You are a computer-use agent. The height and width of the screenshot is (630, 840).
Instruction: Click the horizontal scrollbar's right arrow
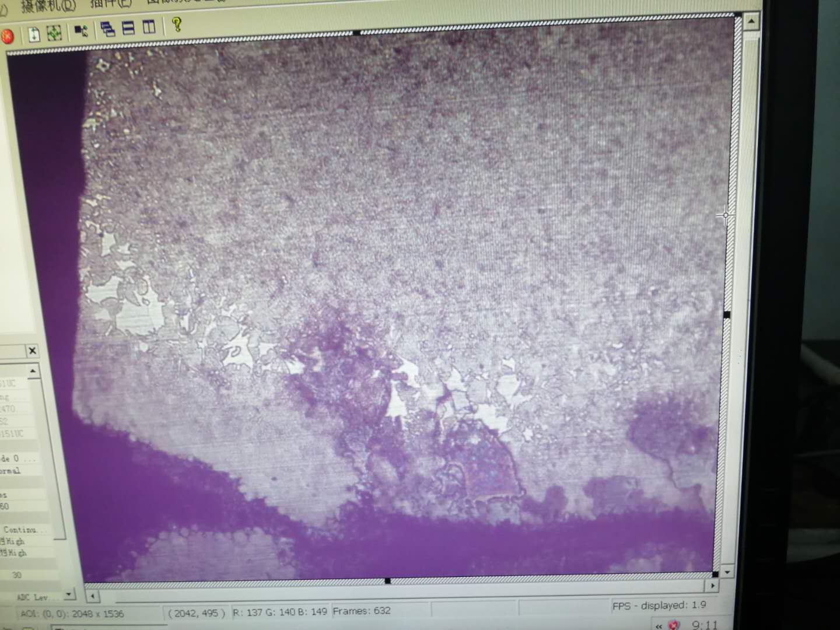[x=712, y=584]
